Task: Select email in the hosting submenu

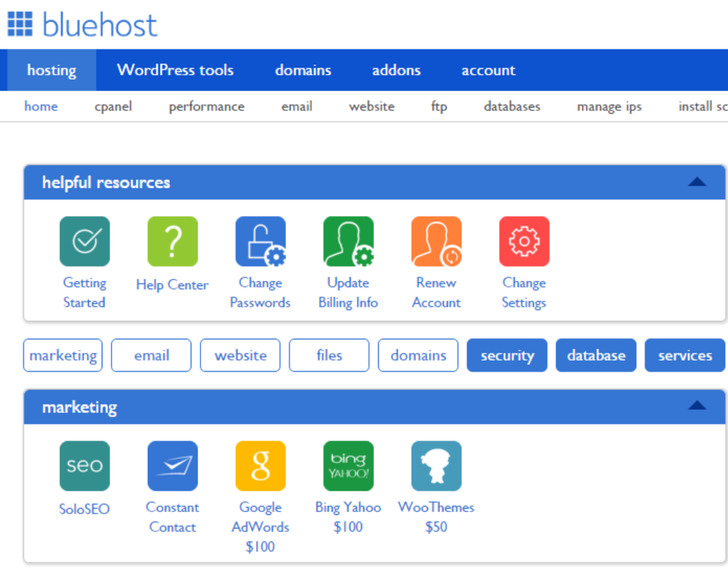Action: (x=296, y=107)
